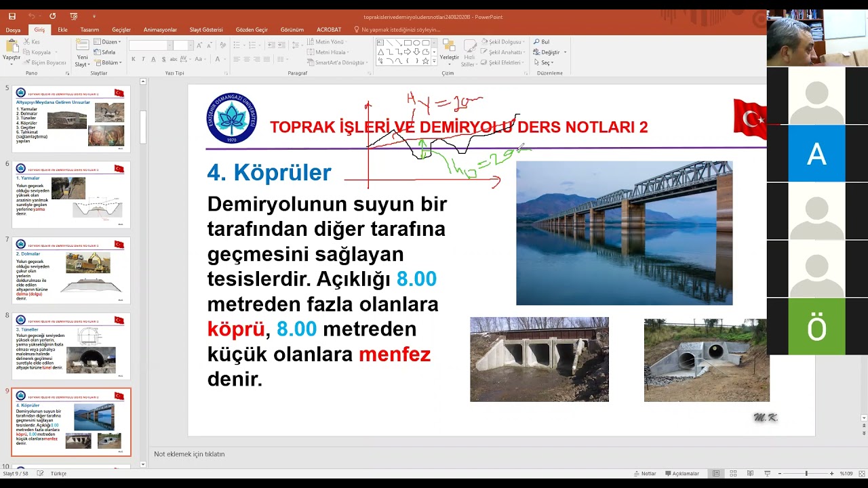Open Şekil Anahattı shape outline
Viewport: 868px width, 488px height.
(x=504, y=52)
